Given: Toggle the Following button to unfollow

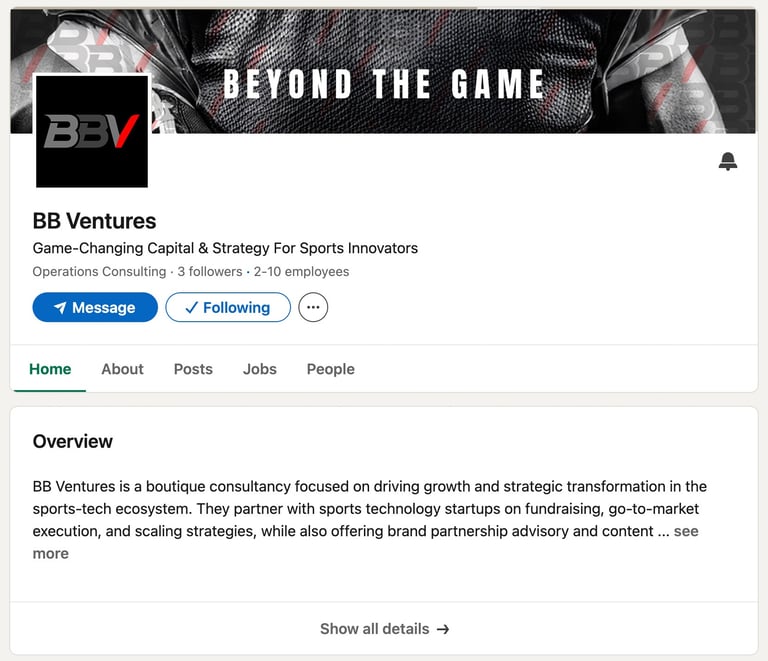Looking at the screenshot, I should pos(228,307).
